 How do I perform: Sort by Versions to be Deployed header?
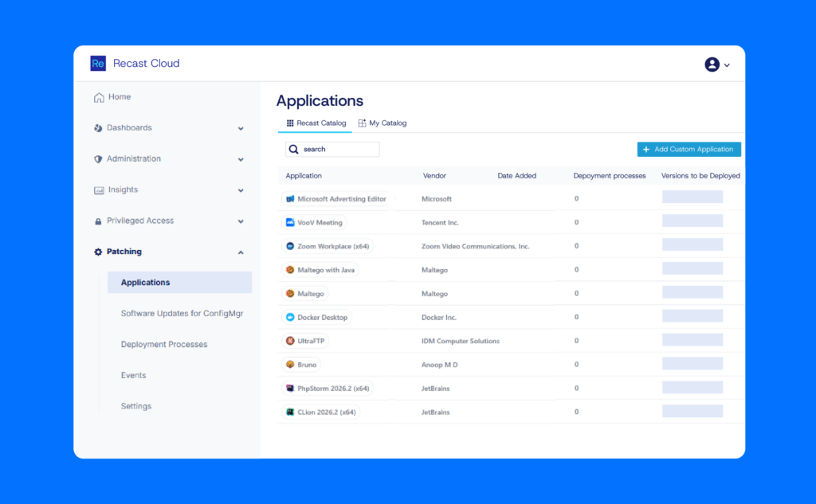[x=700, y=176]
